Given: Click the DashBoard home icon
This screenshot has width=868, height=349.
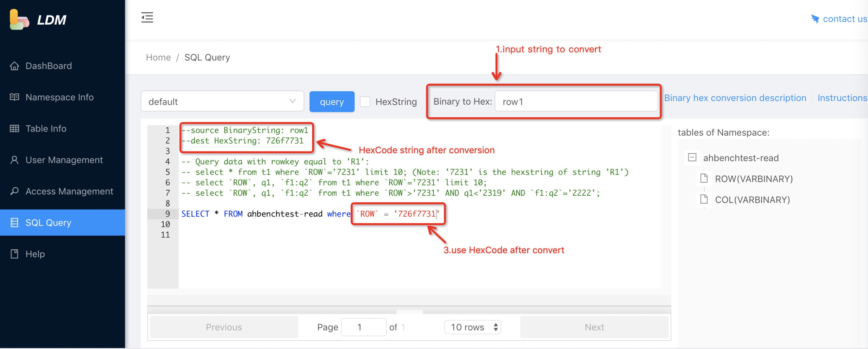Looking at the screenshot, I should coord(14,66).
